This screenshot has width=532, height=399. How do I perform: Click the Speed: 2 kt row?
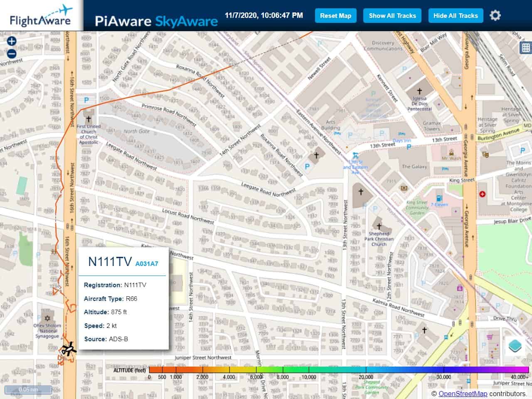100,326
